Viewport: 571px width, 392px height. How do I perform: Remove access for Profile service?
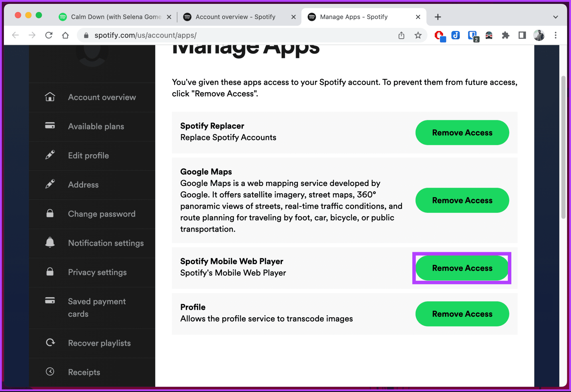462,314
